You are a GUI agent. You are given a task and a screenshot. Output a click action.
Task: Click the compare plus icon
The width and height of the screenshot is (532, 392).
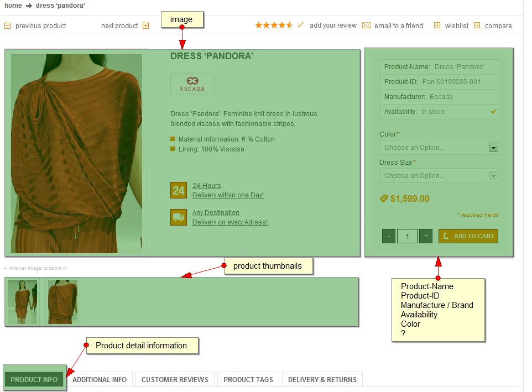pos(477,25)
